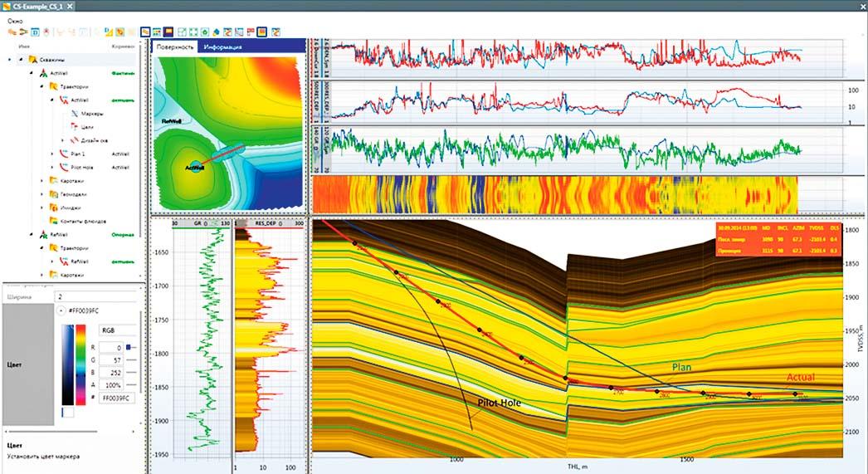Viewport: 868px width, 474px height.
Task: Switch to the Информация tab
Action: click(x=223, y=47)
